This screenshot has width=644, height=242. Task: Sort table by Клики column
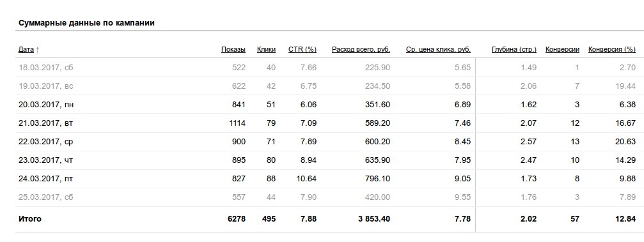266,50
